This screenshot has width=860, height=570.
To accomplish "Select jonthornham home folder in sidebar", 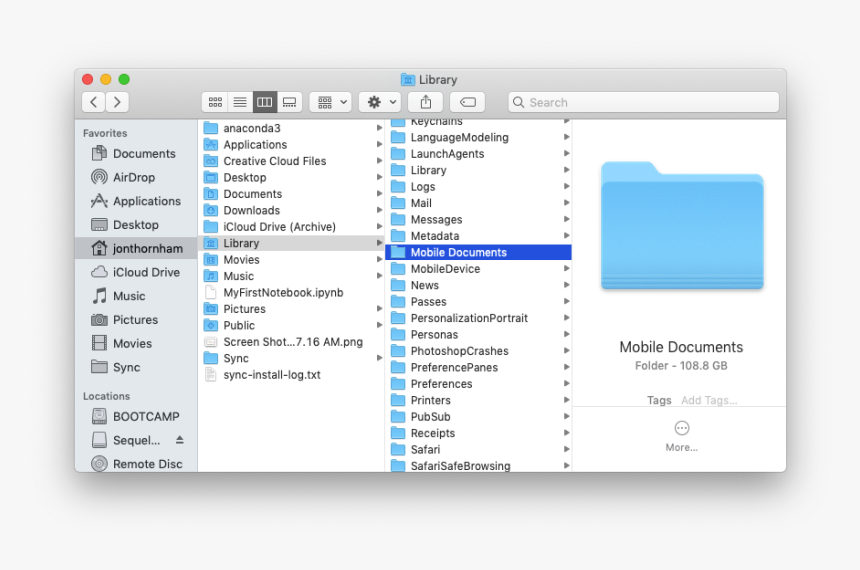I will pyautogui.click(x=135, y=249).
